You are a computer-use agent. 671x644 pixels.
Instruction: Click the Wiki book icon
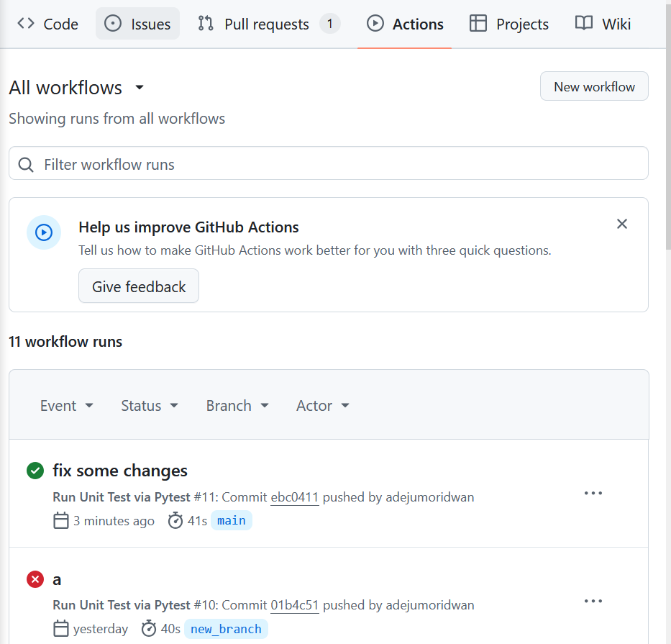click(x=583, y=23)
